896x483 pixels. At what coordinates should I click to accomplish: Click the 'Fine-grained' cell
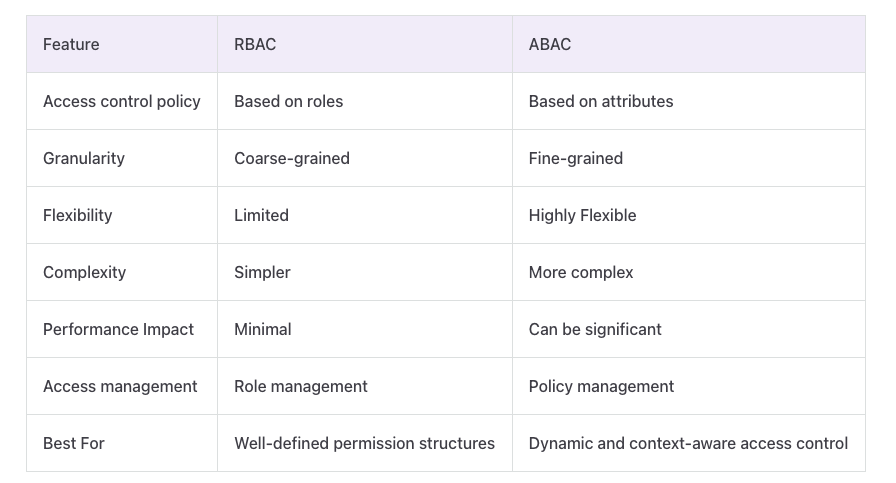pyautogui.click(x=576, y=158)
